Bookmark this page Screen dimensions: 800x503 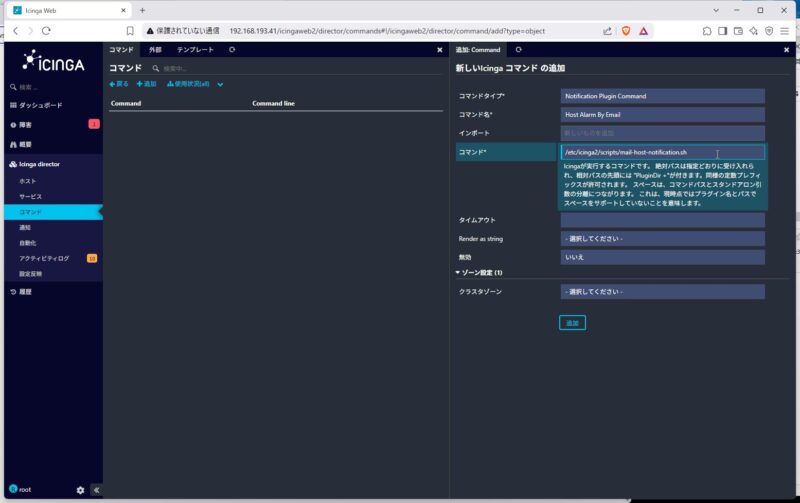[x=130, y=31]
